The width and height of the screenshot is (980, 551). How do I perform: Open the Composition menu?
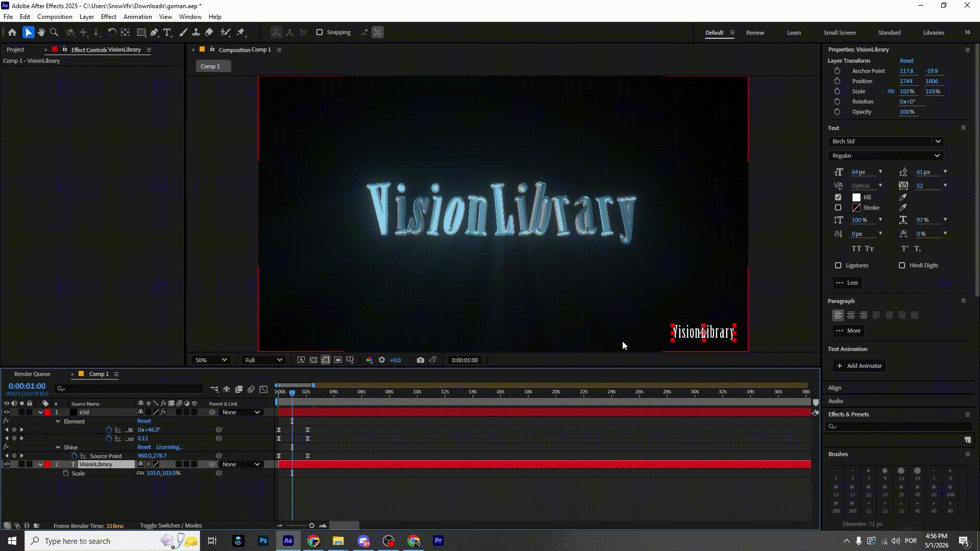pyautogui.click(x=55, y=17)
